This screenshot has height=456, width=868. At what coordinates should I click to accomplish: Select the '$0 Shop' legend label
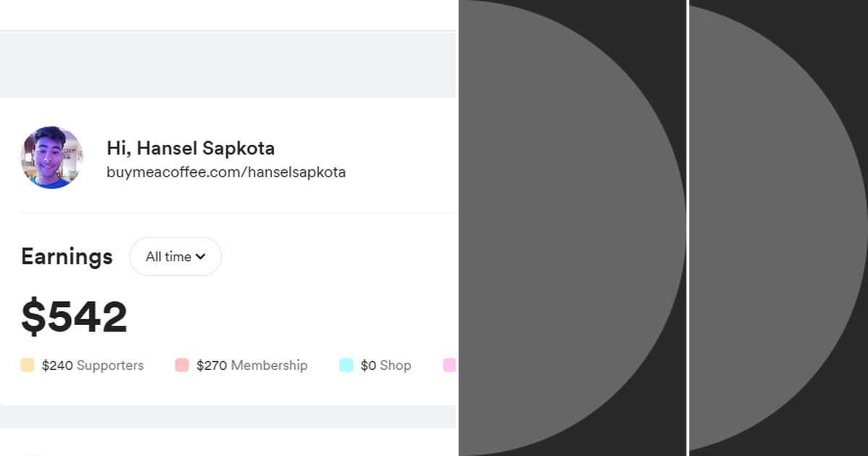[x=386, y=366]
